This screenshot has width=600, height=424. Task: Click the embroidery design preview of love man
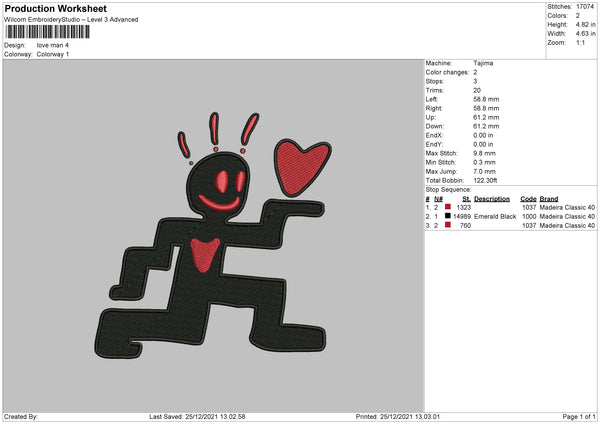point(214,236)
